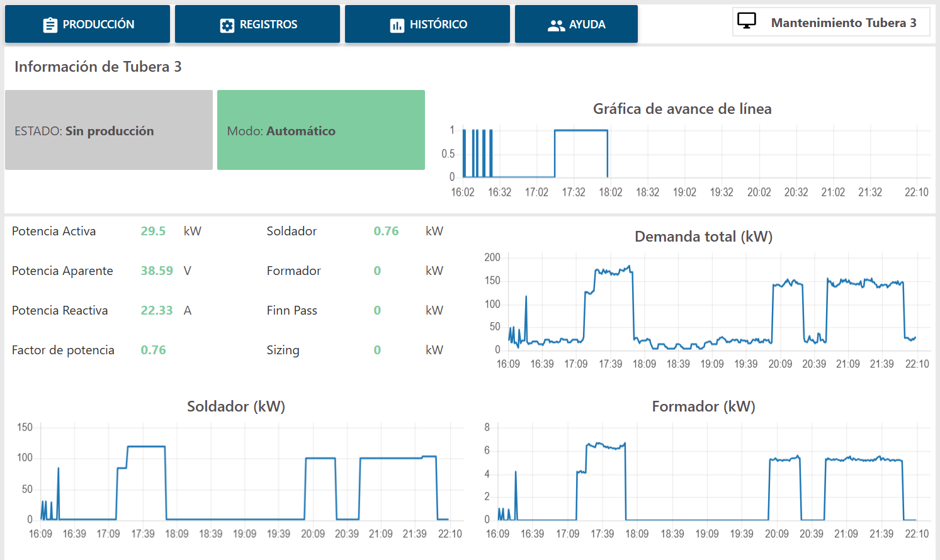
Task: Click the gear icon in REGISTROS button
Action: point(227,25)
